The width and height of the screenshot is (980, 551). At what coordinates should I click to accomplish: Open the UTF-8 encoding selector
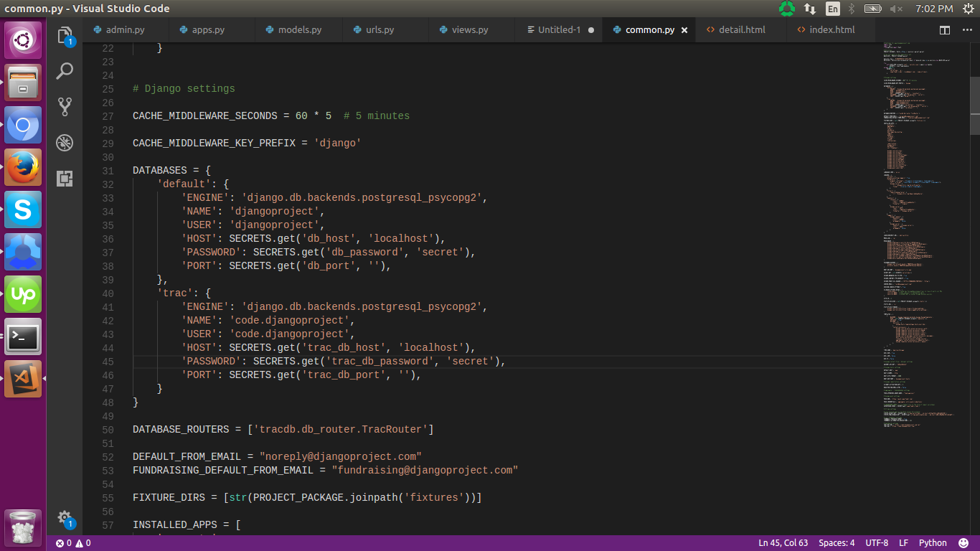[x=876, y=543]
